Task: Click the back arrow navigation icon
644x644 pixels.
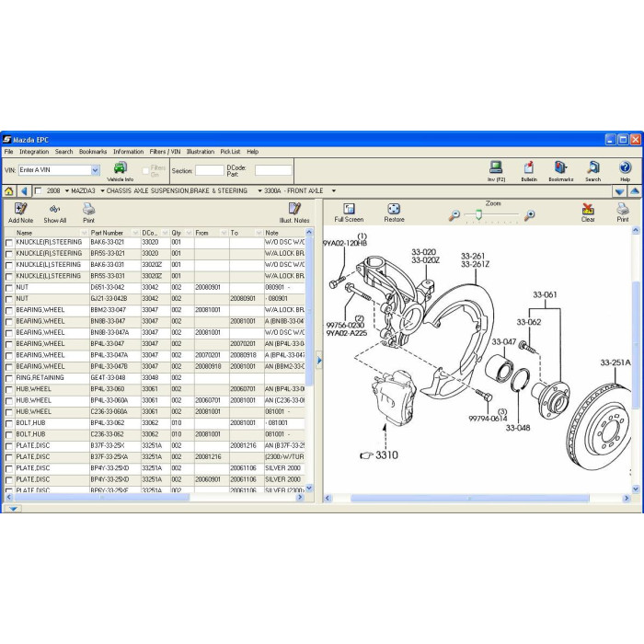Action: (x=24, y=191)
